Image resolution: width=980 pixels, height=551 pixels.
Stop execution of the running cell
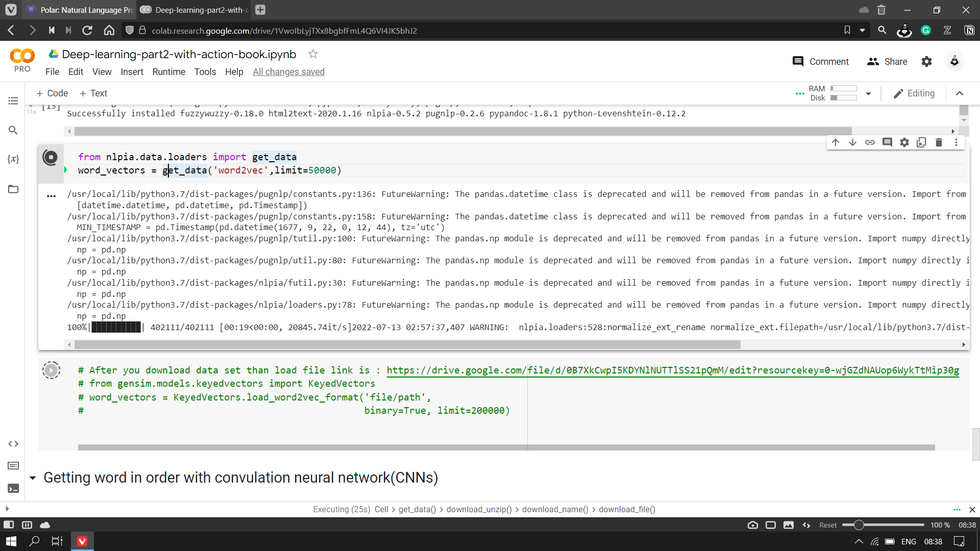point(51,158)
